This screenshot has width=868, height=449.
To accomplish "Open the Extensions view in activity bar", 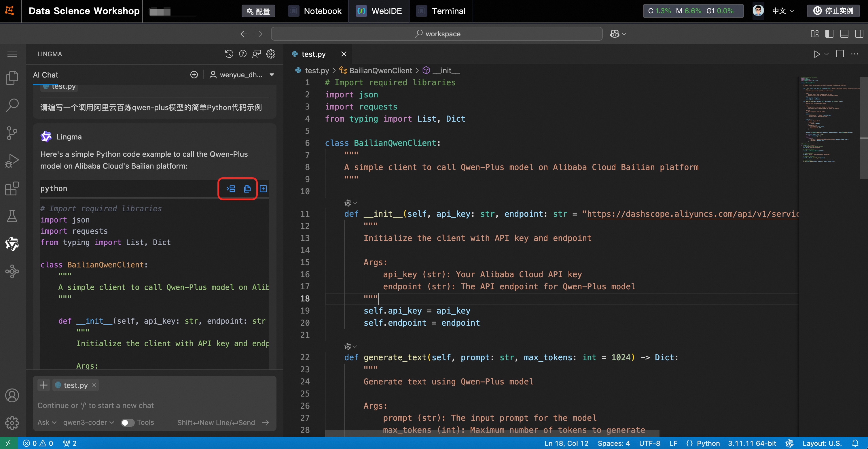I will (12, 188).
